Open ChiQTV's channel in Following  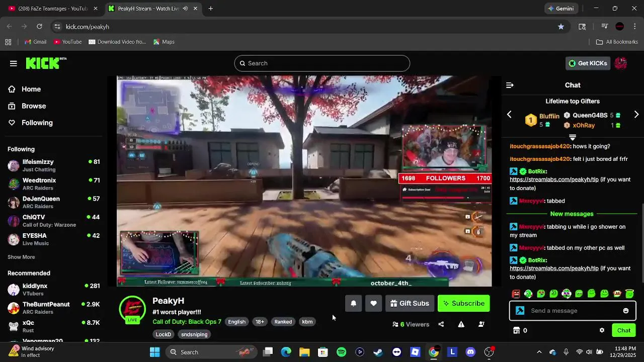click(54, 221)
